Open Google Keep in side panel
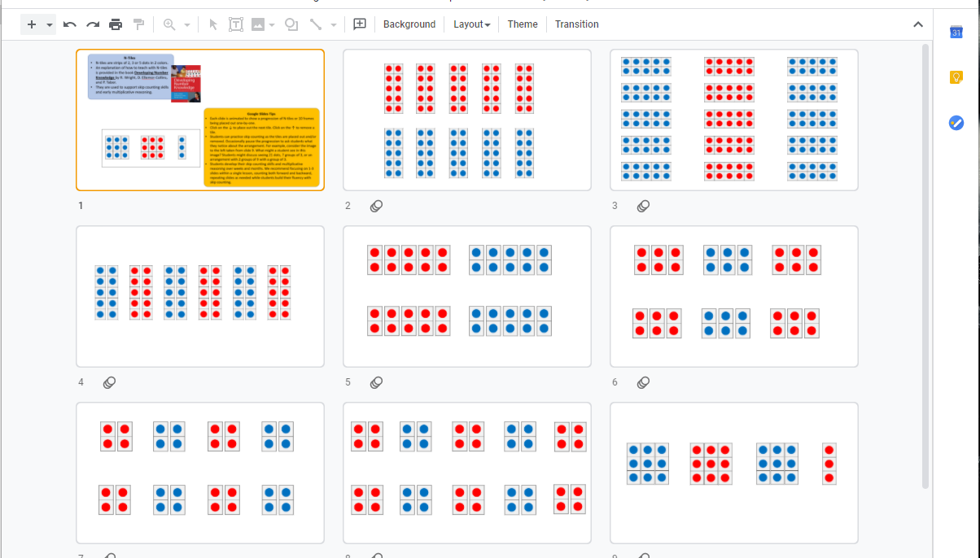 (x=956, y=78)
